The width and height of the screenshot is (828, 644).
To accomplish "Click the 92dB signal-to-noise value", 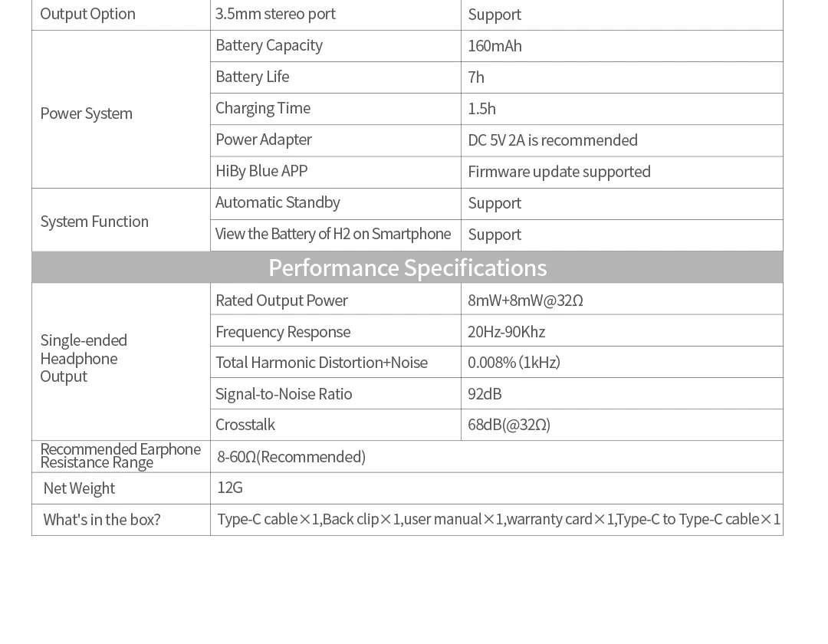I will coord(485,394).
